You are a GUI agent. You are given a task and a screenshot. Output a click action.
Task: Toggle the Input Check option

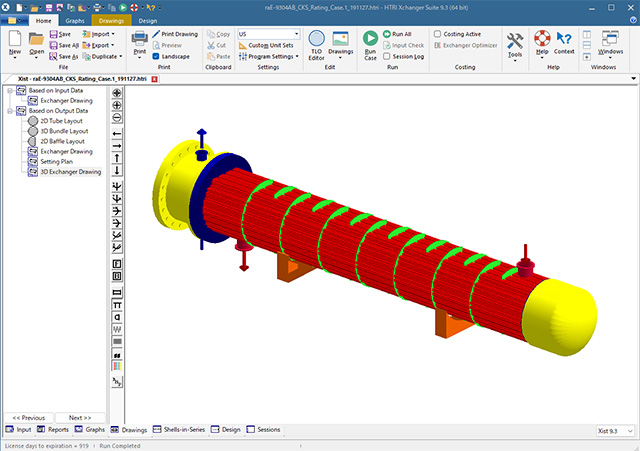tap(385, 45)
